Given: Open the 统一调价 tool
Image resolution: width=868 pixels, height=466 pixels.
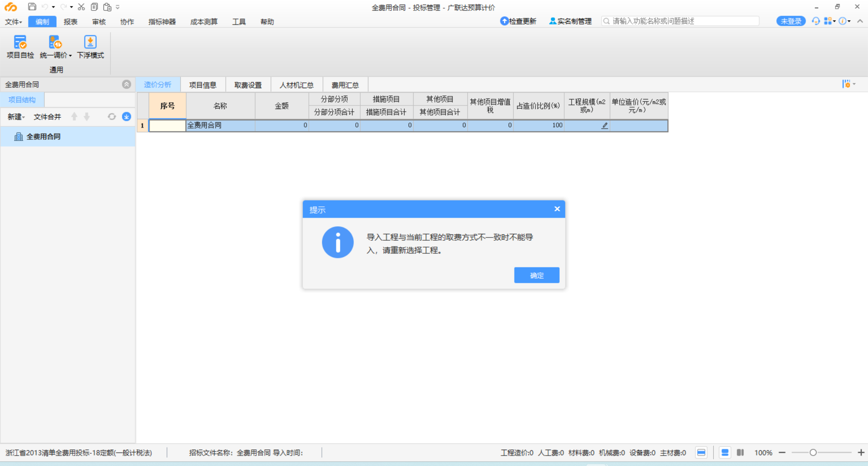Looking at the screenshot, I should [56, 47].
